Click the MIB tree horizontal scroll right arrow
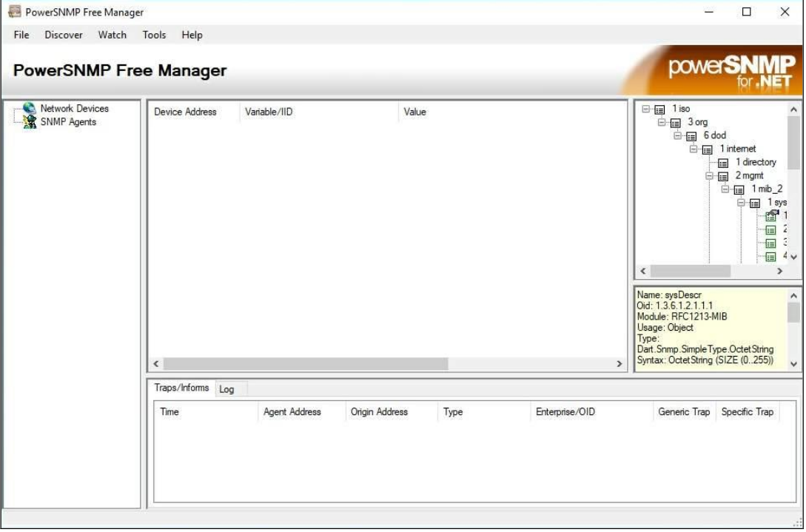The width and height of the screenshot is (806, 532). coord(780,271)
